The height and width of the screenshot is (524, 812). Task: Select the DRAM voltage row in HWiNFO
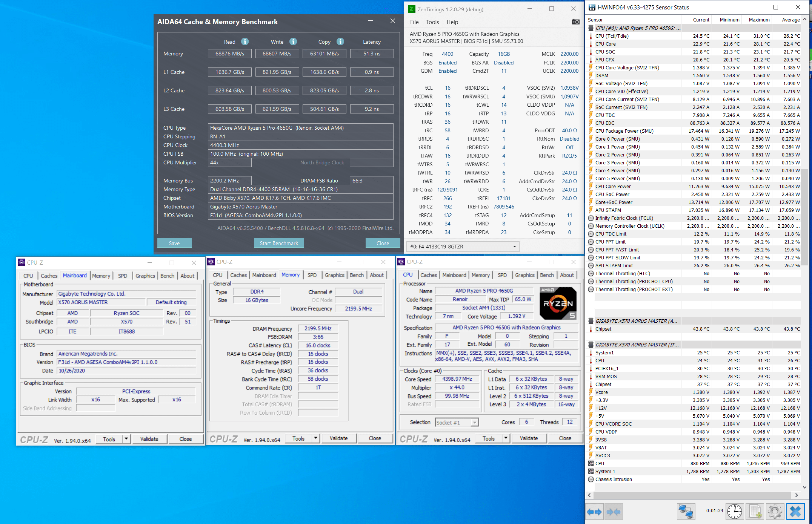[x=694, y=75]
